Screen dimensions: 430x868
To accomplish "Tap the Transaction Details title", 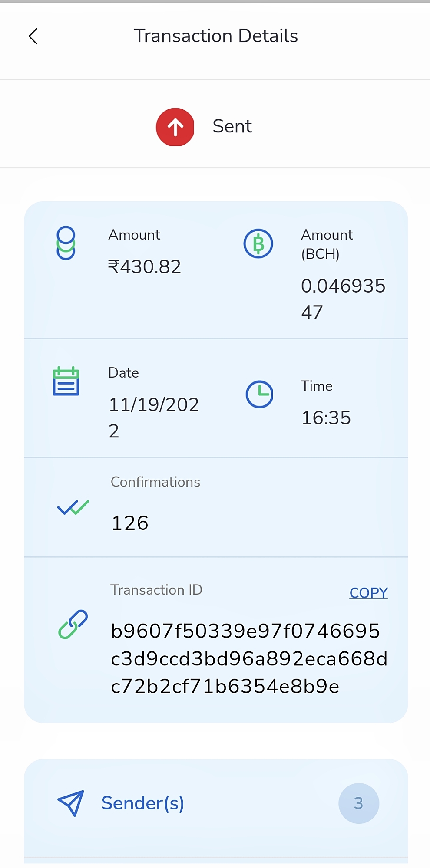I will pyautogui.click(x=216, y=36).
